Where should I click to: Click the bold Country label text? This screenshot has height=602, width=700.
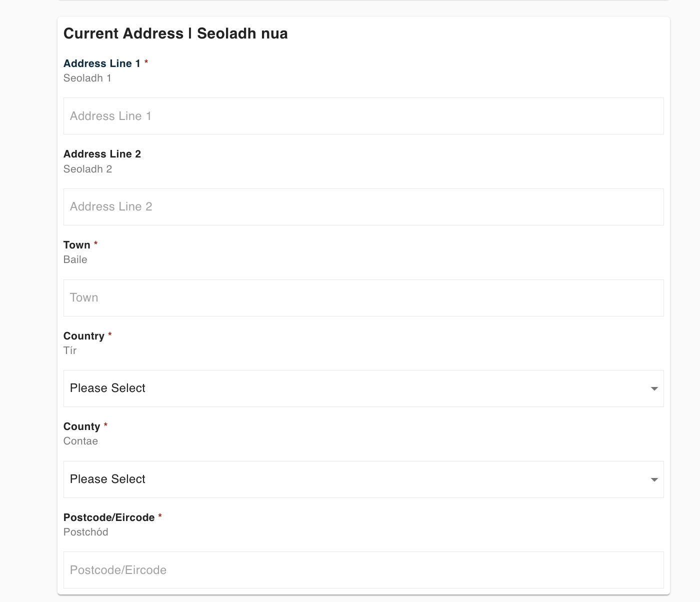84,336
